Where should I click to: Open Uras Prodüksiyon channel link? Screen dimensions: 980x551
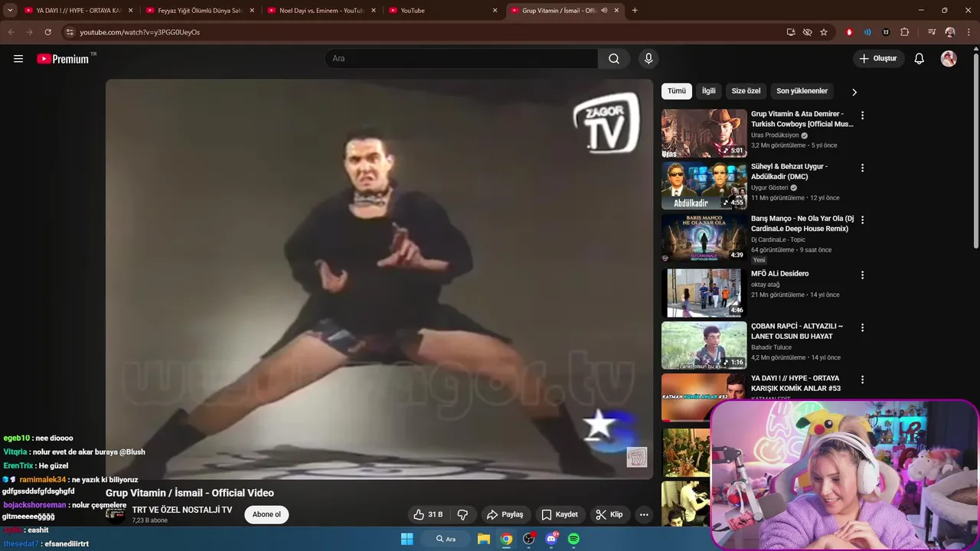point(775,135)
